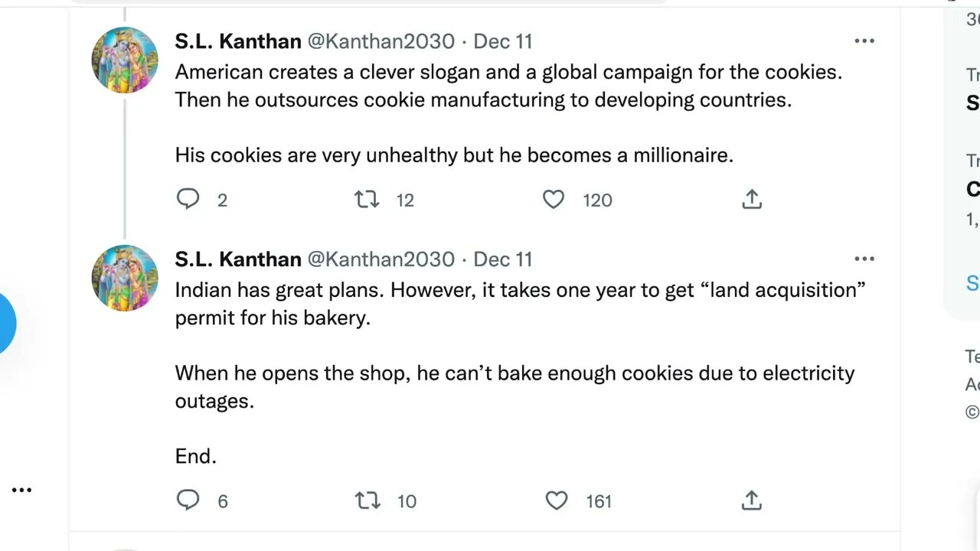Share the American cookies tweet
This screenshot has width=980, height=551.
[752, 200]
